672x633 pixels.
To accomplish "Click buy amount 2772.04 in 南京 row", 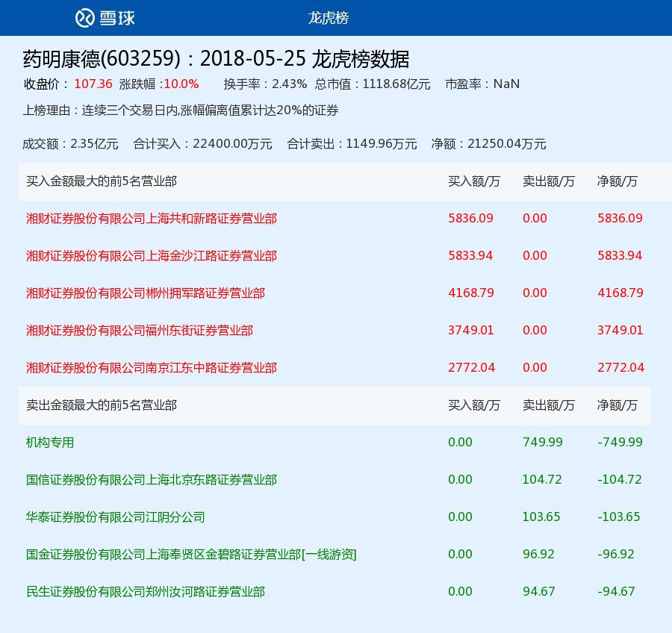I will click(471, 367).
